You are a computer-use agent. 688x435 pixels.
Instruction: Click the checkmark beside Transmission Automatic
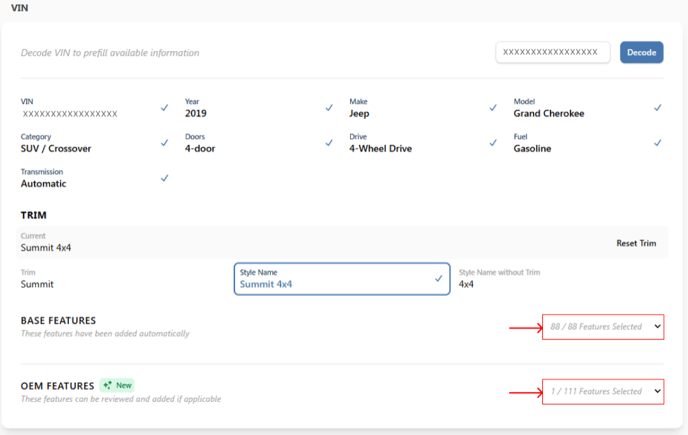point(165,178)
